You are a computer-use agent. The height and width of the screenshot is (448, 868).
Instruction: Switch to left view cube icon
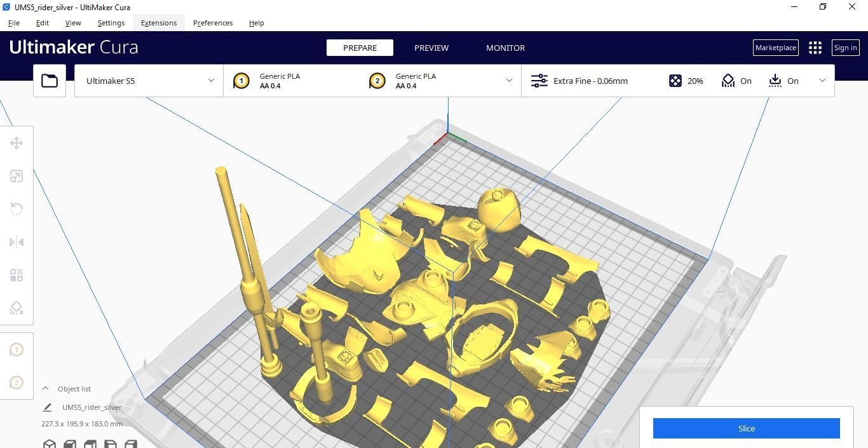point(111,444)
